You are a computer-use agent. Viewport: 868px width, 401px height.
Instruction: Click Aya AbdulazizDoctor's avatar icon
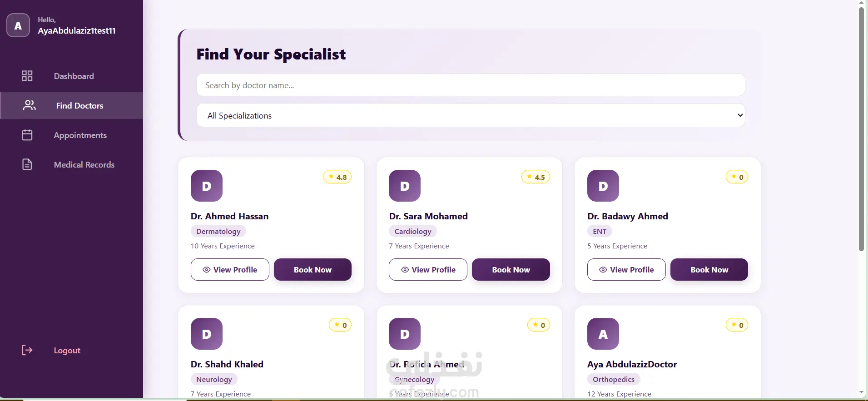[x=603, y=334]
